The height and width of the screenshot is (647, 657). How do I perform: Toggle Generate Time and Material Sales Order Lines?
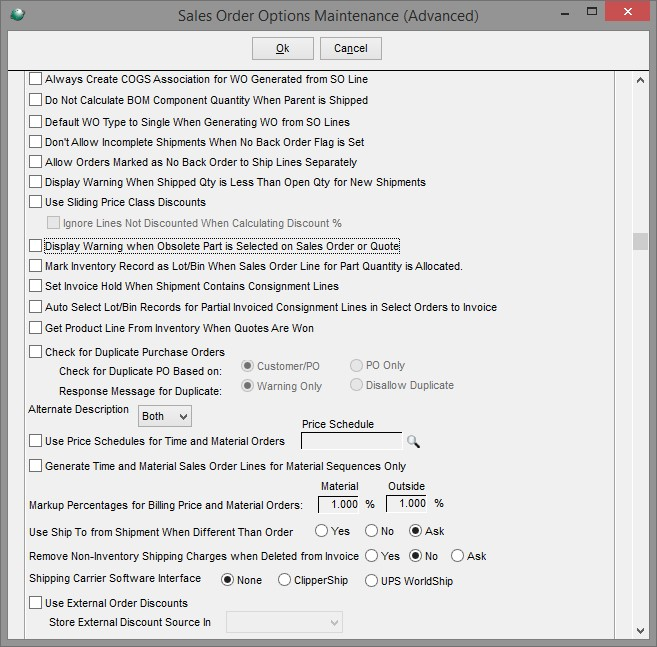(x=36, y=466)
